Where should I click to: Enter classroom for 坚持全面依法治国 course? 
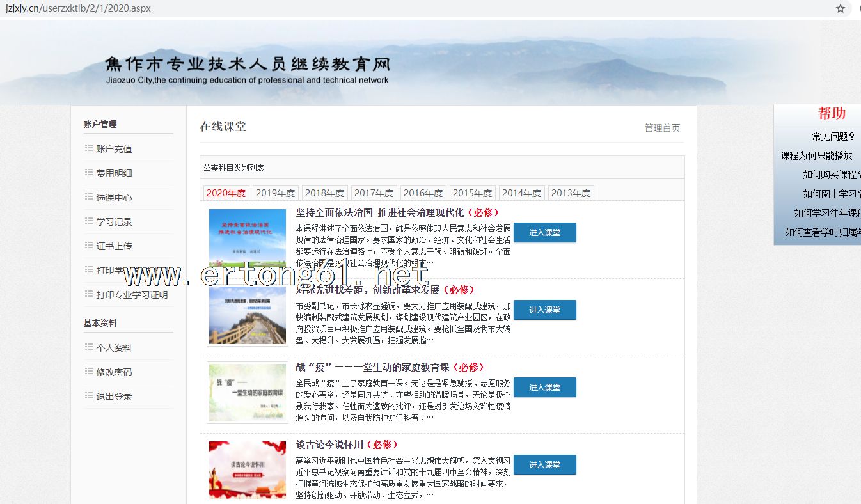click(544, 233)
